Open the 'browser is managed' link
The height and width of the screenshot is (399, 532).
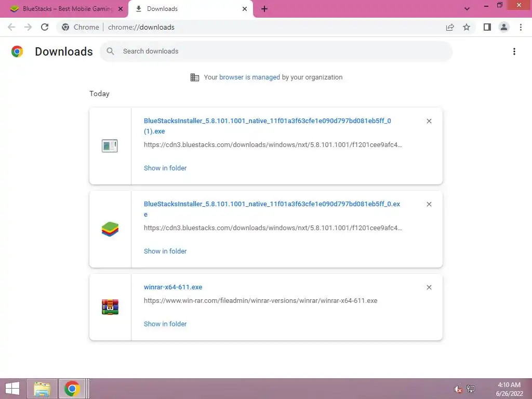pyautogui.click(x=250, y=77)
